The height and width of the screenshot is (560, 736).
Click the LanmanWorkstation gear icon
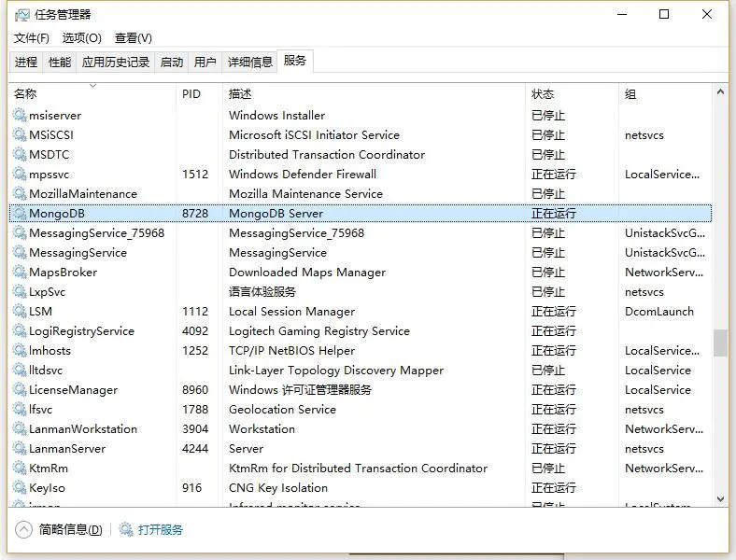point(20,428)
